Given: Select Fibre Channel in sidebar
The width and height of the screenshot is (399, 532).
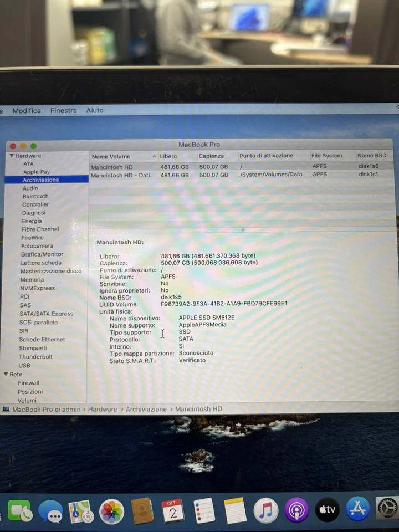Looking at the screenshot, I should 40,229.
